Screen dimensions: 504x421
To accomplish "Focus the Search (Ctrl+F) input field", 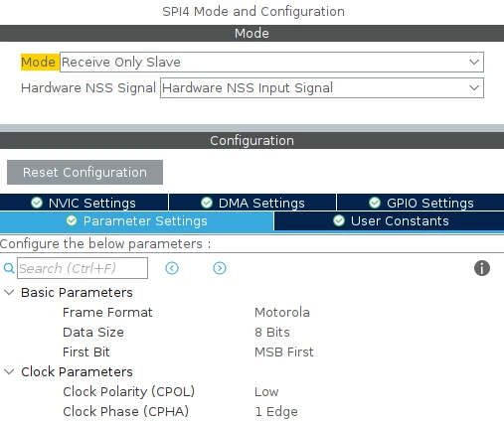I will pyautogui.click(x=83, y=268).
